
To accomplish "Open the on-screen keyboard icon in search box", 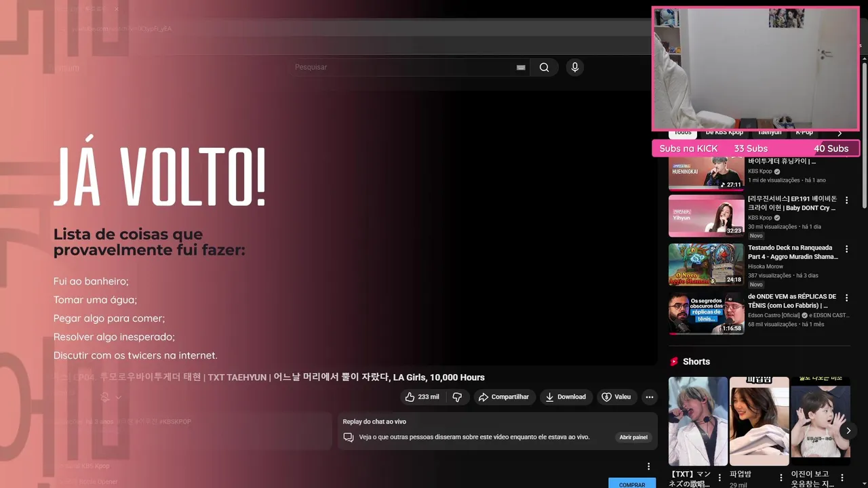I will [521, 67].
